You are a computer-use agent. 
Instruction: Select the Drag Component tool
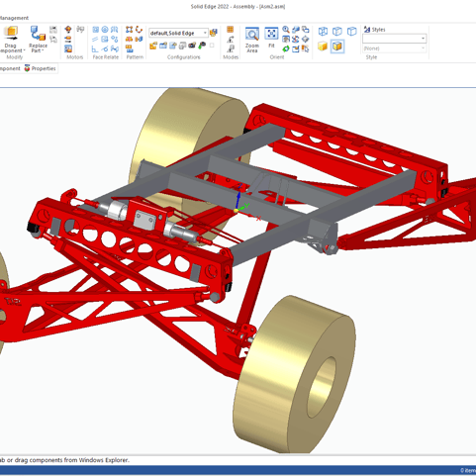coord(11,40)
